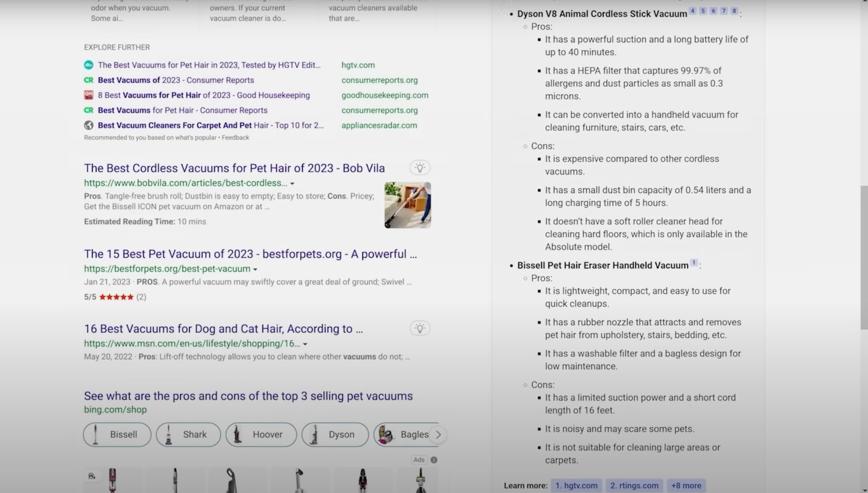Expand the bobvila.com URL dropdown arrow

coord(292,184)
